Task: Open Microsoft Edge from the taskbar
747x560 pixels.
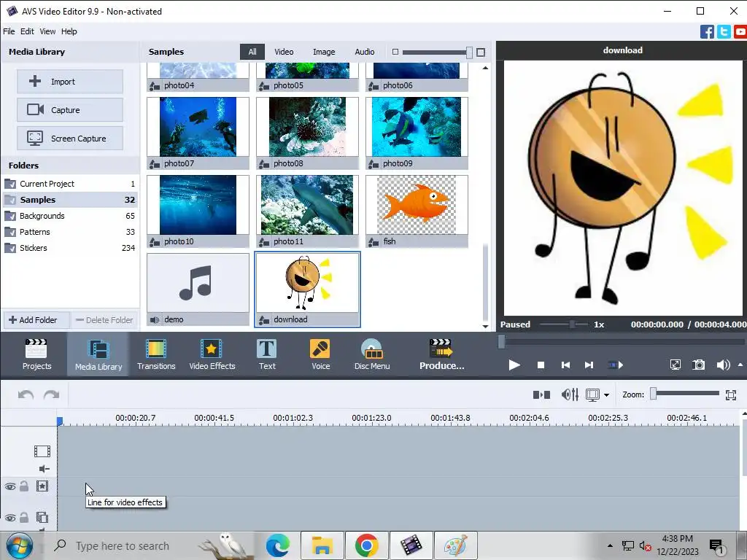Action: pos(278,545)
